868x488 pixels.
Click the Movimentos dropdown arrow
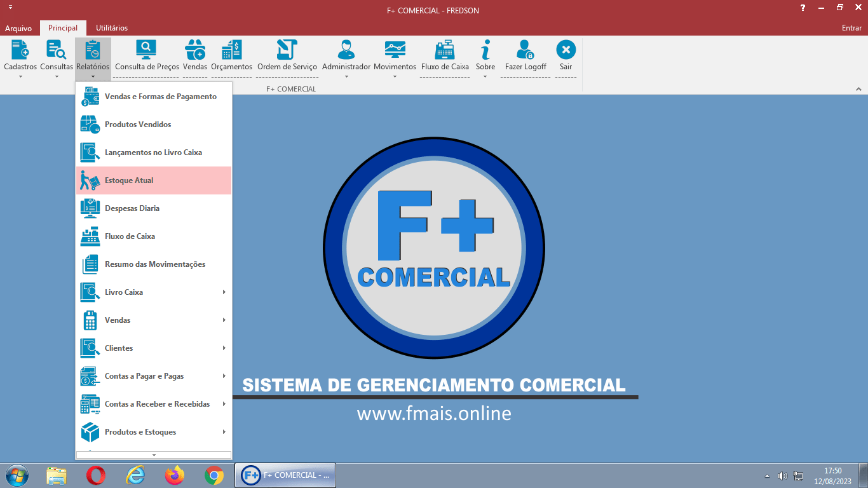click(395, 77)
